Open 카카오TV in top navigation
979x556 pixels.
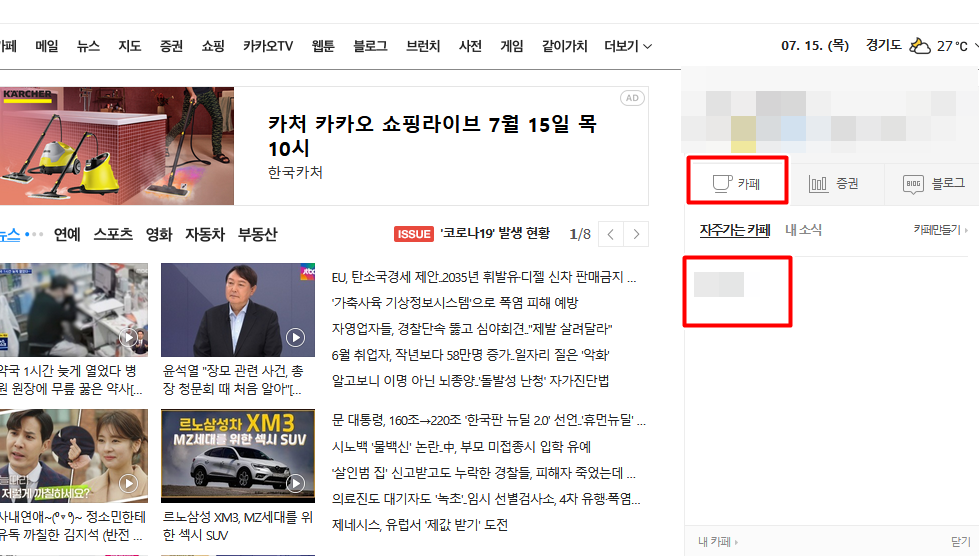(x=268, y=46)
